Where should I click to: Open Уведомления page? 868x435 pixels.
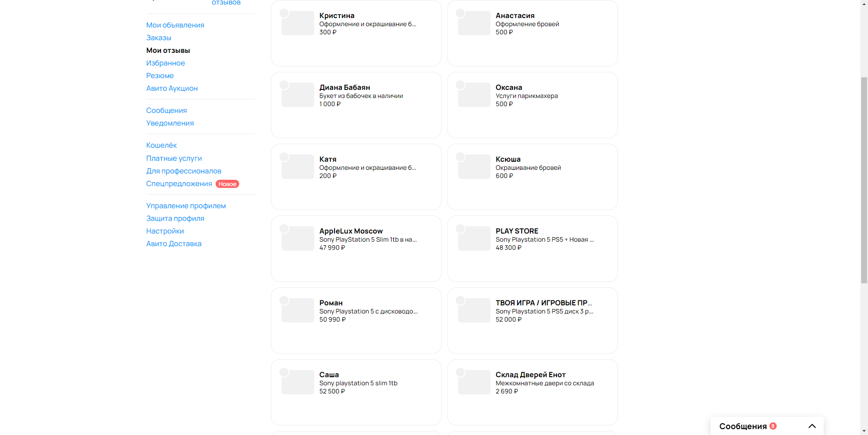(x=170, y=123)
